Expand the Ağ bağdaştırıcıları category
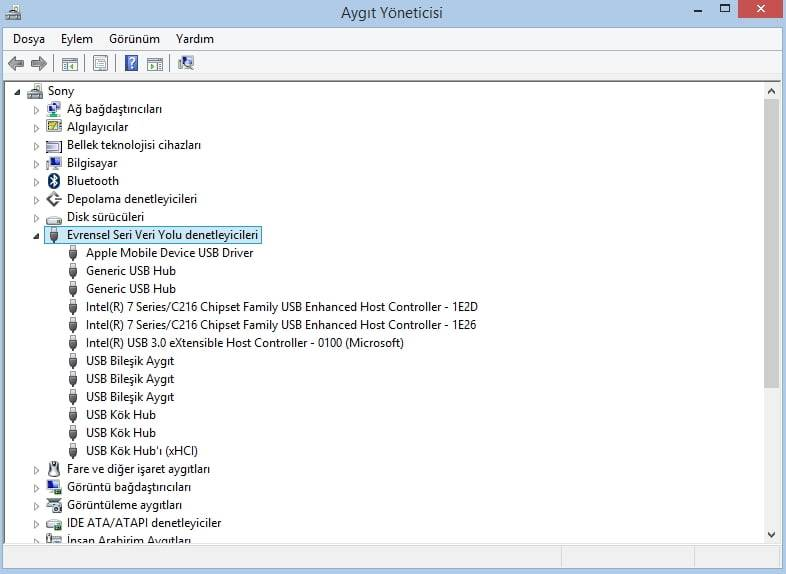Viewport: 786px width, 574px height. tap(37, 110)
